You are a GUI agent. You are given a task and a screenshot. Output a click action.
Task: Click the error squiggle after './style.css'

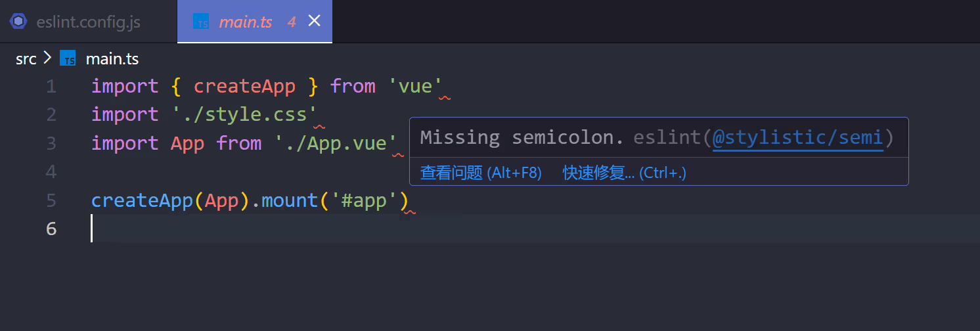click(319, 126)
